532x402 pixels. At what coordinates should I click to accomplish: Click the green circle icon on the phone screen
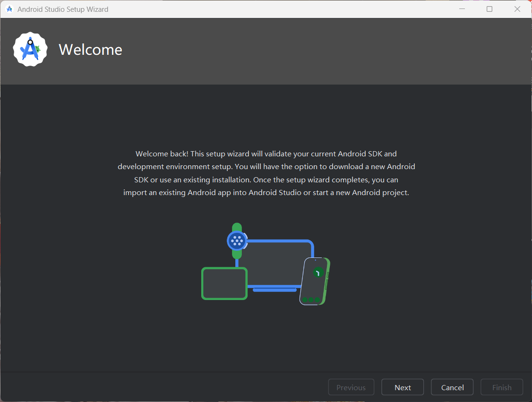[318, 273]
